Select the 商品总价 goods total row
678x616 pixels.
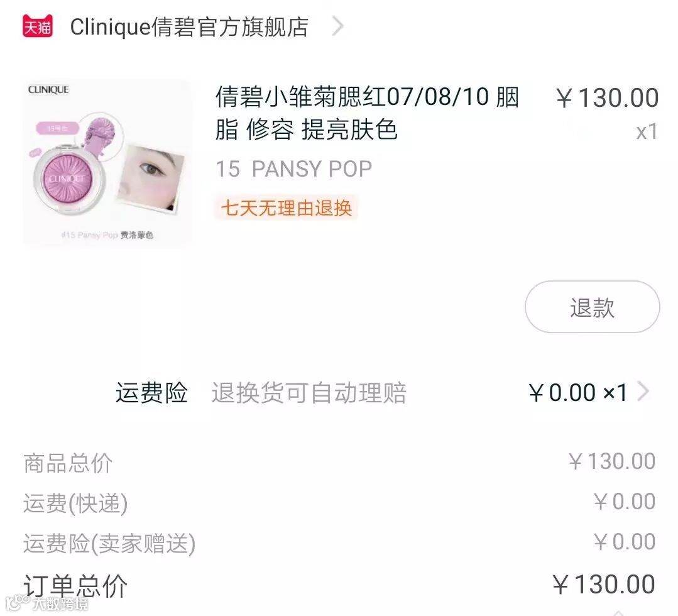coord(339,463)
